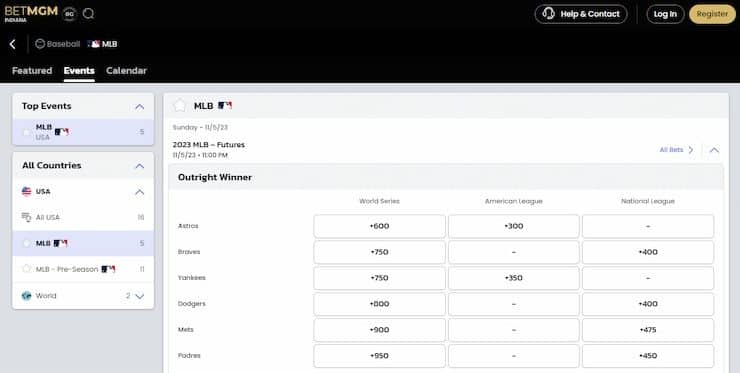Bet Padres National League +450
Screen dimensions: 740x373
point(648,356)
